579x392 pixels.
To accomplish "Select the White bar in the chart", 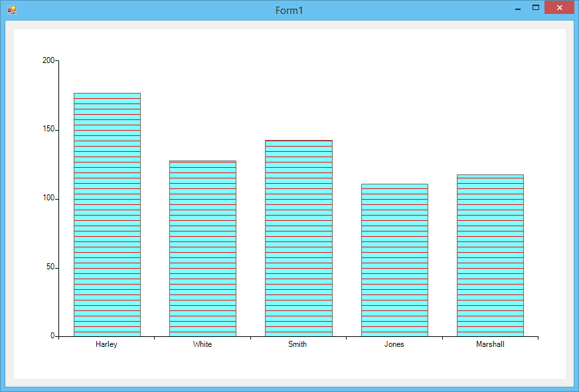I will coord(203,249).
